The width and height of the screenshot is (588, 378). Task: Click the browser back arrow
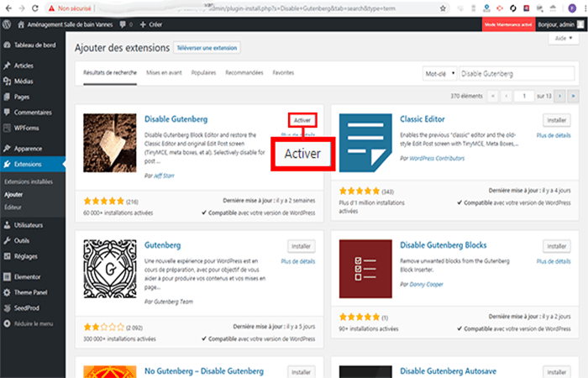click(8, 8)
